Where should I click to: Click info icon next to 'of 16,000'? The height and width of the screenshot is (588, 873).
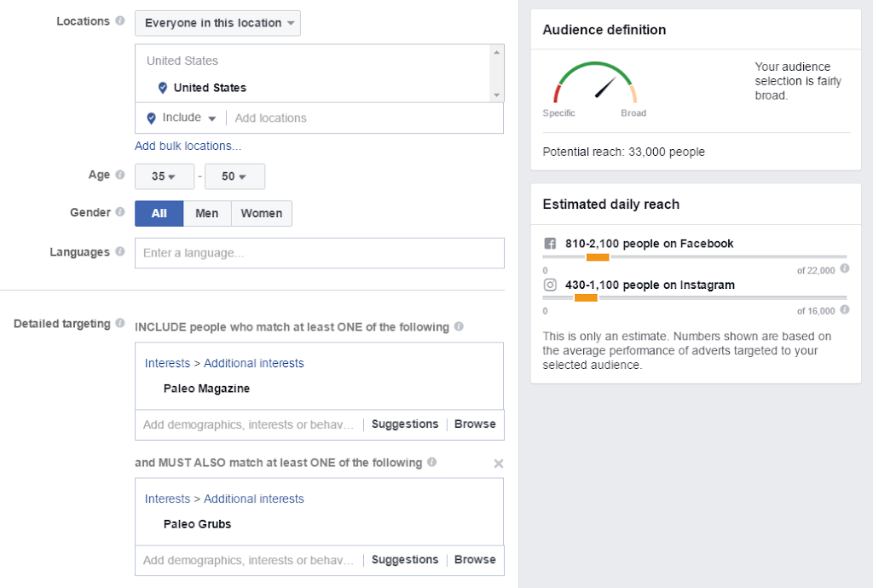click(845, 310)
